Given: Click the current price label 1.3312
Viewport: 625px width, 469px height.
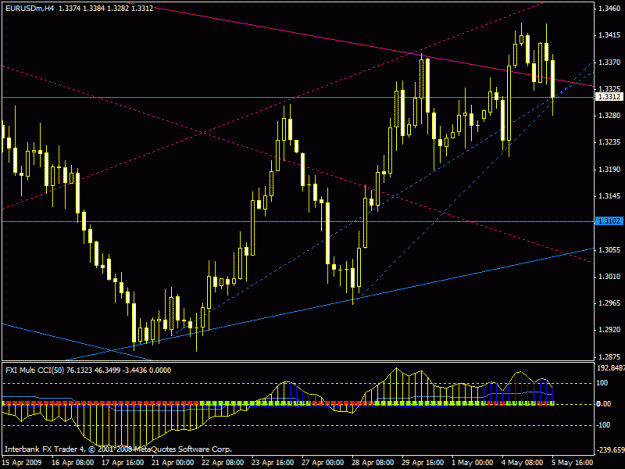Looking at the screenshot, I should point(609,97).
